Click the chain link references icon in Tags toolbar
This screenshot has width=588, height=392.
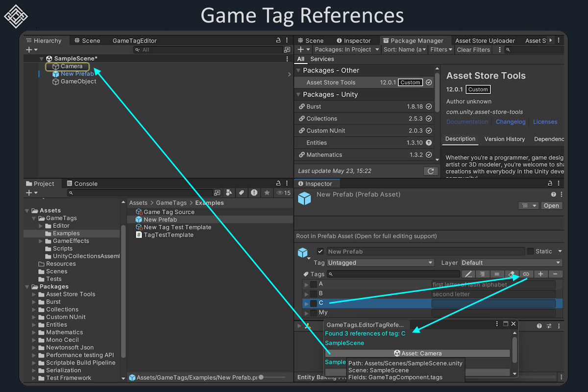pyautogui.click(x=526, y=274)
